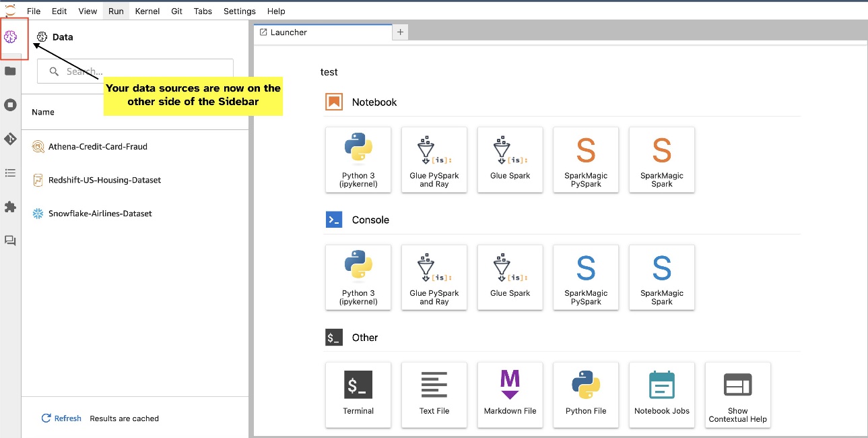The image size is (868, 438).
Task: Start SparkMagic Spark console
Action: click(662, 278)
